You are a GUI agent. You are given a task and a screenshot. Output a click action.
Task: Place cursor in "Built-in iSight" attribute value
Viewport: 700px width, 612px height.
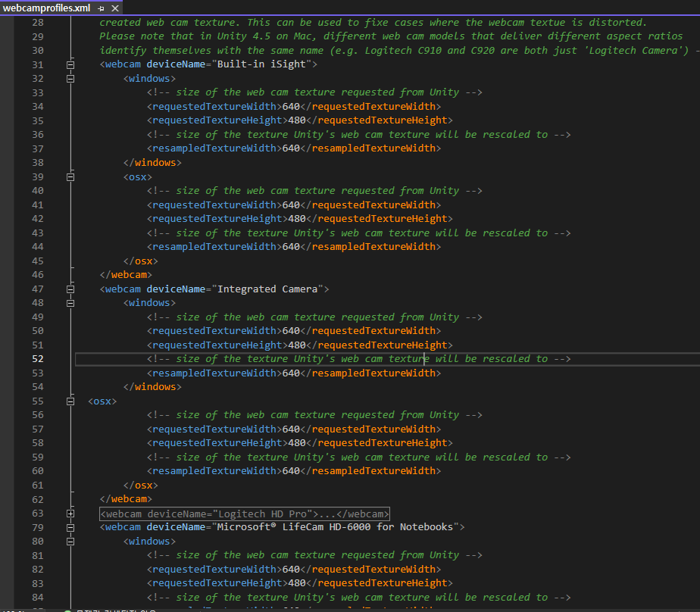click(x=261, y=64)
